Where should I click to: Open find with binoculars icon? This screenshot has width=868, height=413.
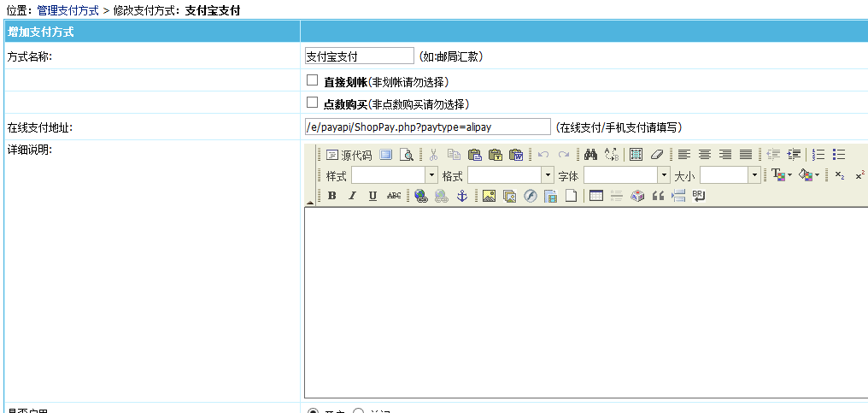coord(590,155)
